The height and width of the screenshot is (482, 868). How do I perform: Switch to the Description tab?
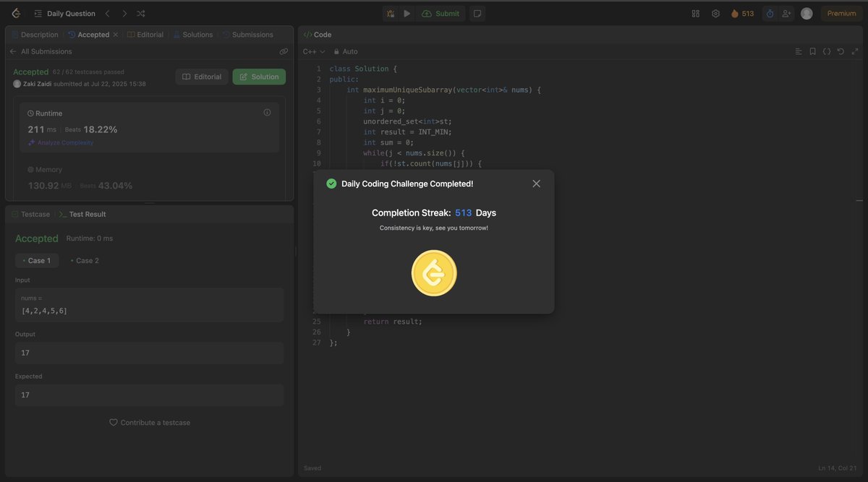click(x=35, y=35)
